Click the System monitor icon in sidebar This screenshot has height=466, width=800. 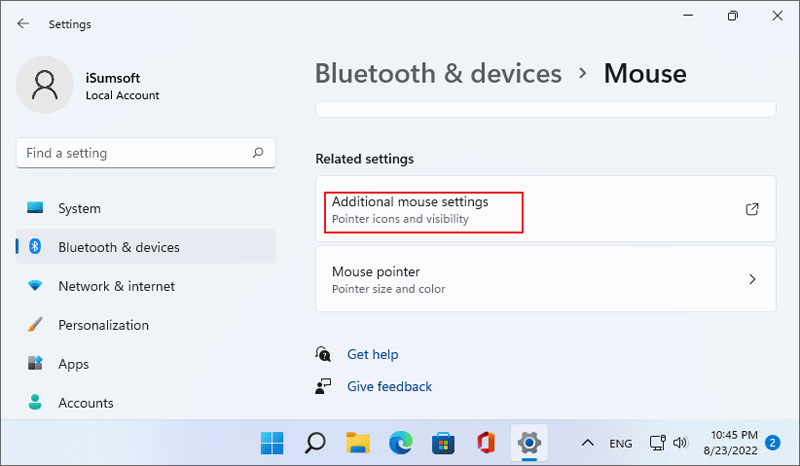pos(35,208)
